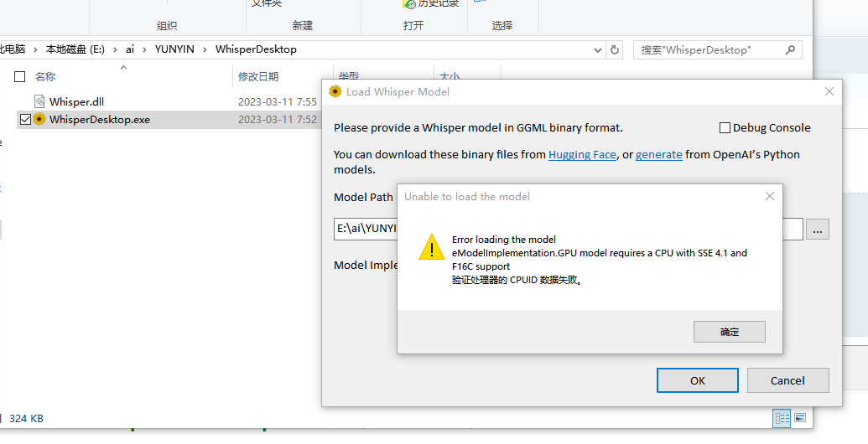Click the Whisper.dll file icon
868x444 pixels.
click(x=39, y=101)
